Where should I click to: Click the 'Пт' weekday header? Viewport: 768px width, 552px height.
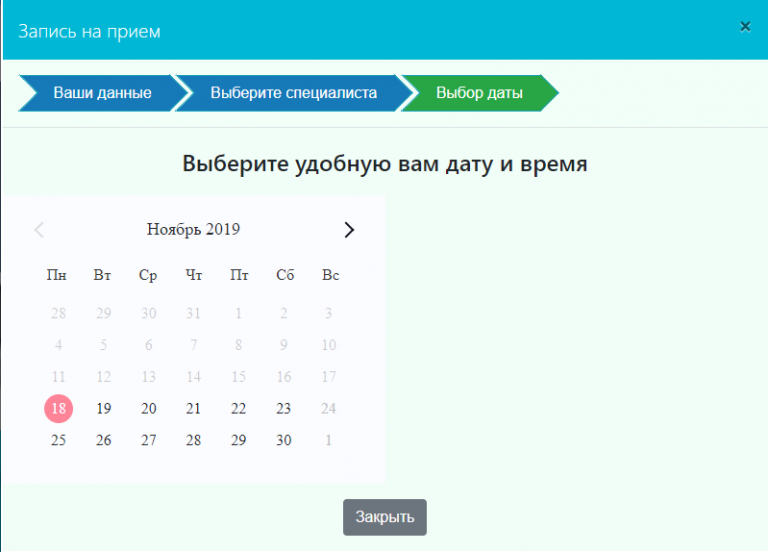click(x=239, y=275)
